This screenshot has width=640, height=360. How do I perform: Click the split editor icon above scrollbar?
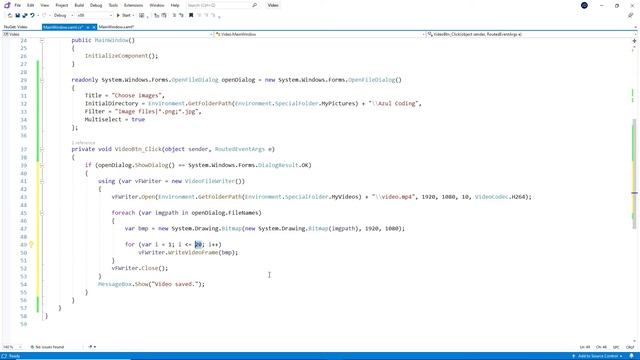tap(634, 41)
